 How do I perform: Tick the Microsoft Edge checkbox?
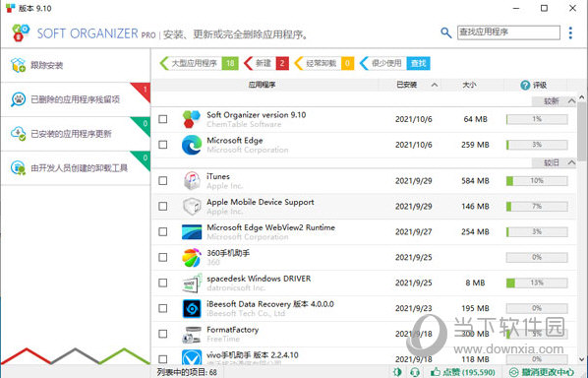163,145
